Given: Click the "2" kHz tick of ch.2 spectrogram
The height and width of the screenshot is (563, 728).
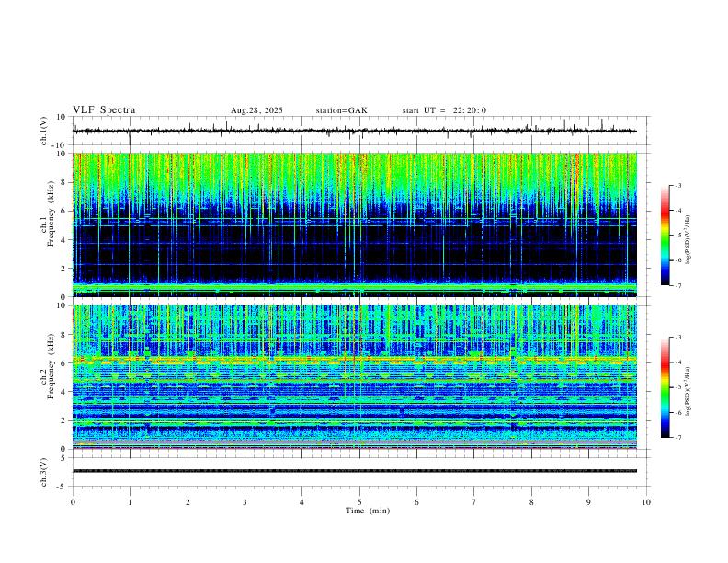Looking at the screenshot, I should [64, 420].
